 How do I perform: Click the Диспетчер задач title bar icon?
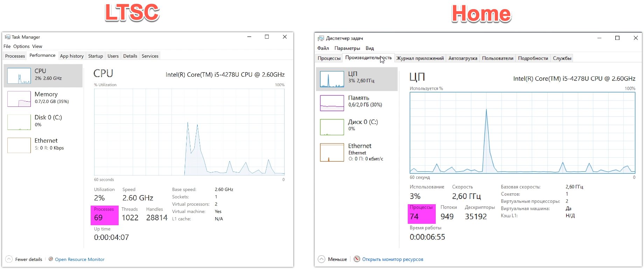tap(321, 38)
